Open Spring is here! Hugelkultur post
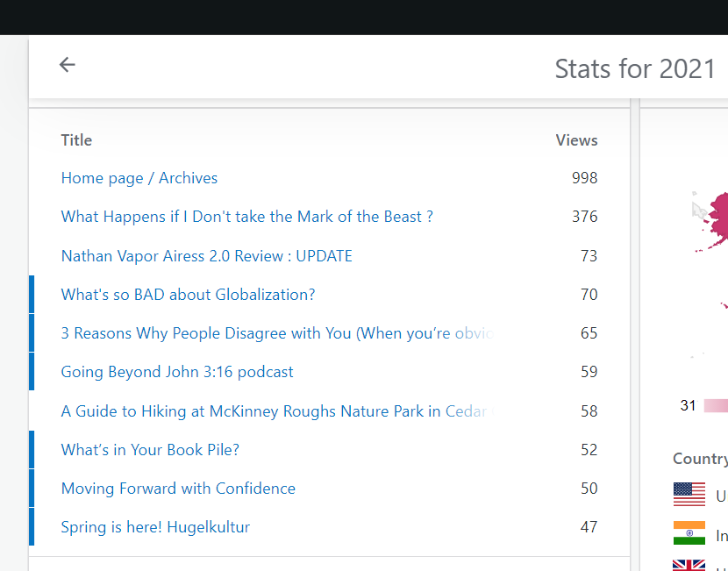 click(155, 527)
